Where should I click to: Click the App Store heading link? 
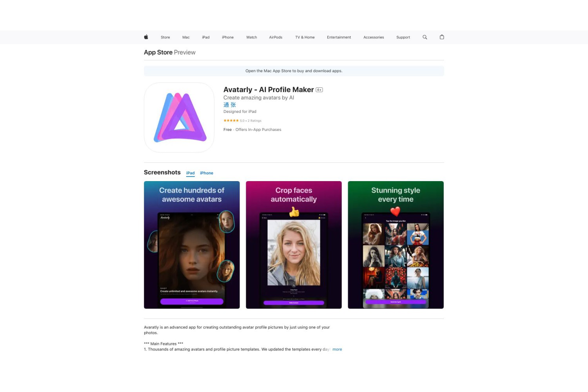(x=158, y=52)
